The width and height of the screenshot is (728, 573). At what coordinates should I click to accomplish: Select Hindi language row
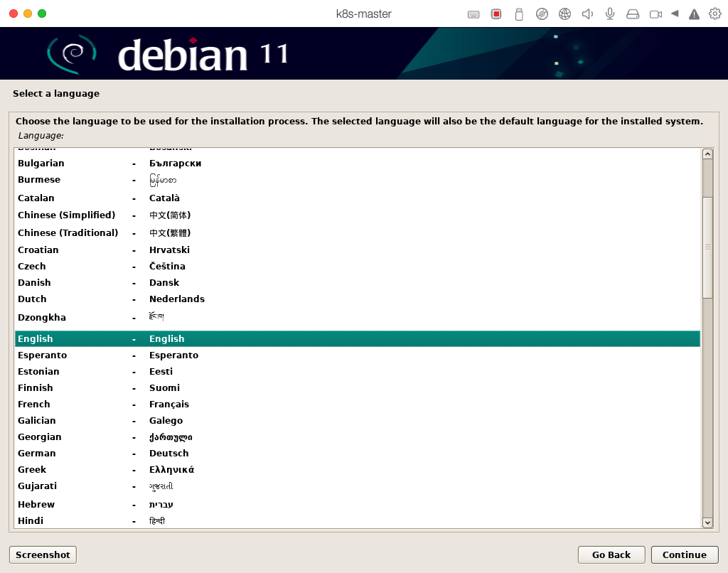pyautogui.click(x=357, y=520)
